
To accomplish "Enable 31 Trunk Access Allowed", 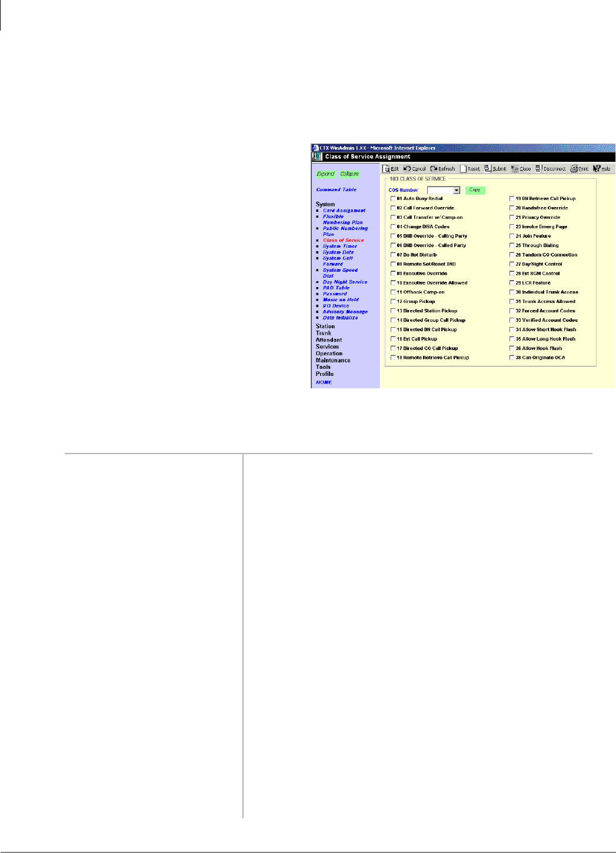I will 512,302.
